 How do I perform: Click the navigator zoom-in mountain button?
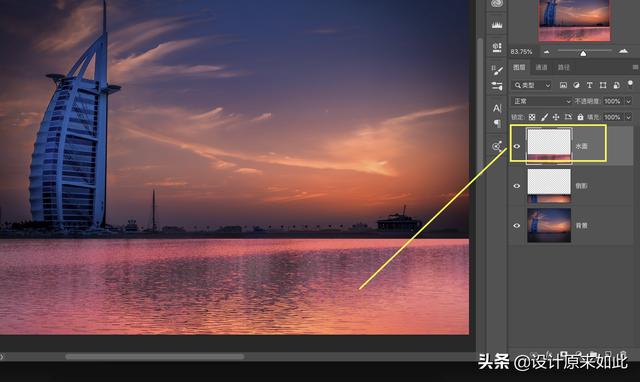pyautogui.click(x=623, y=51)
